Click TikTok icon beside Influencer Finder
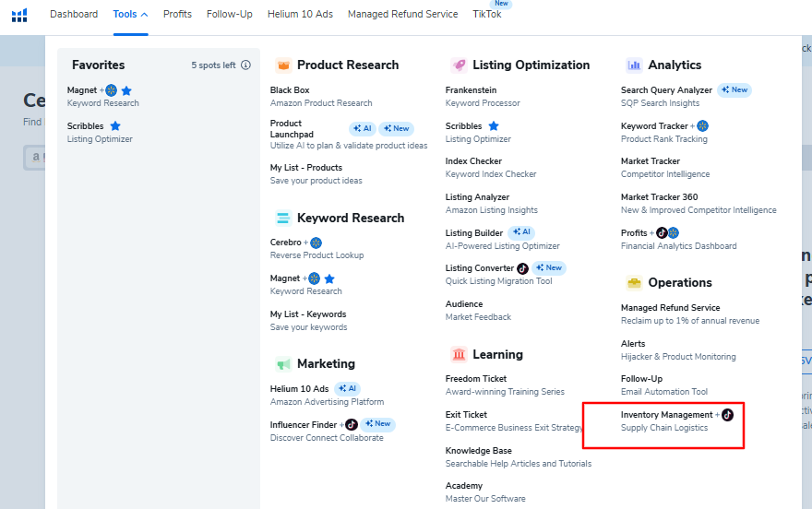The width and height of the screenshot is (812, 509). (x=352, y=425)
